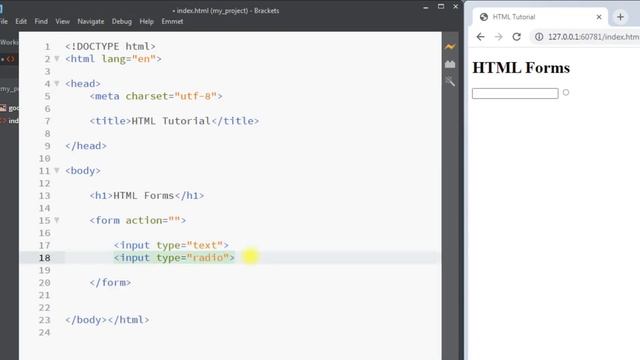
Task: Close the HTML Tutorial browser tab
Action: coord(599,17)
